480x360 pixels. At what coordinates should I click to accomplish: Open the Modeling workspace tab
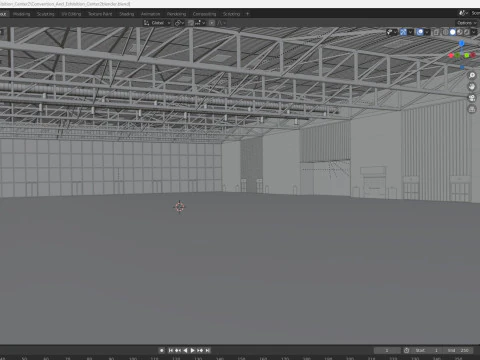pos(21,14)
